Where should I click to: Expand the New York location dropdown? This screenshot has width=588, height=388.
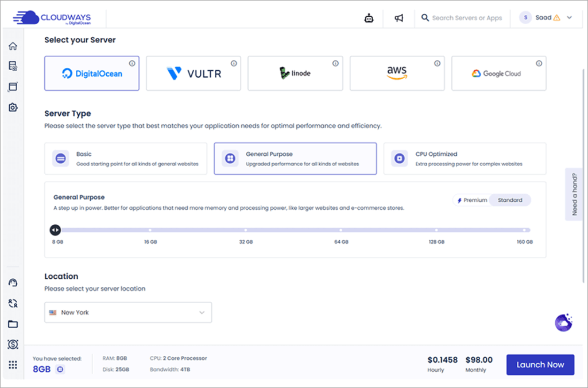click(x=128, y=313)
